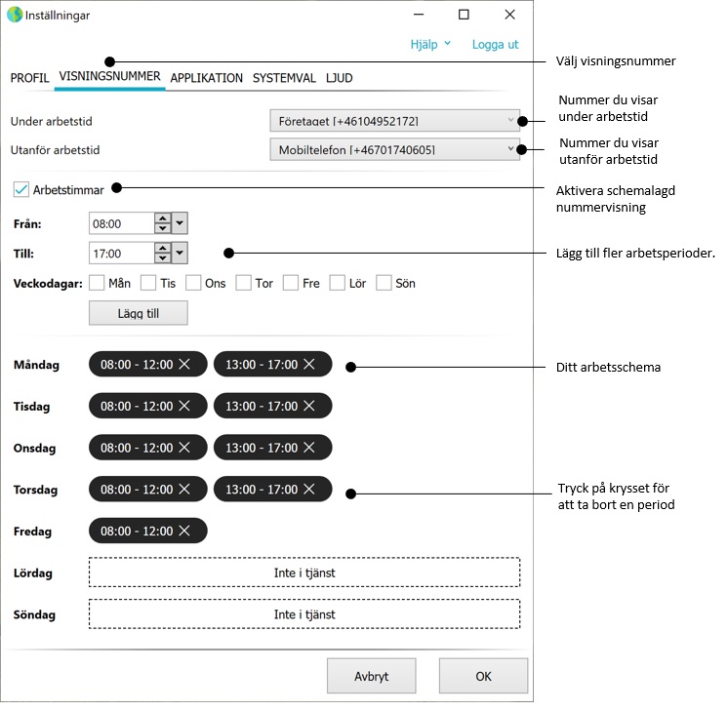Viewport: 728px width, 711px height.
Task: Open the LJUD tab
Action: click(x=340, y=78)
